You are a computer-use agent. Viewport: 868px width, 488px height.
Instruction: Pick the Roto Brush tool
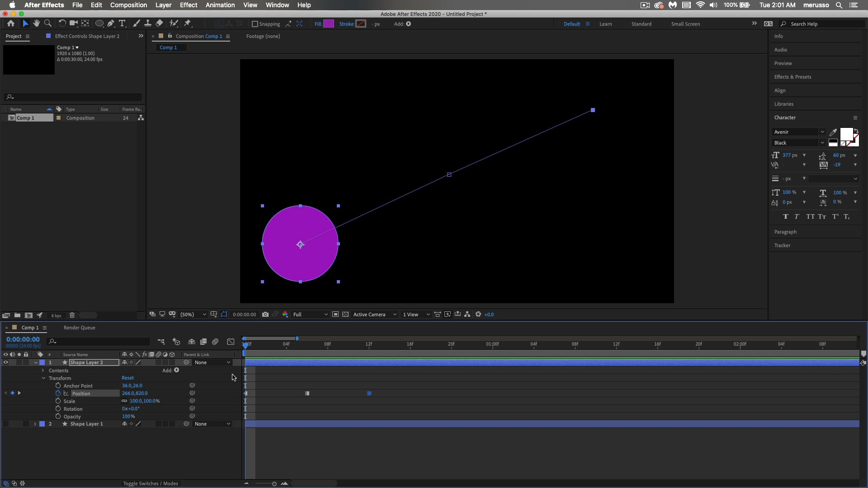[175, 23]
